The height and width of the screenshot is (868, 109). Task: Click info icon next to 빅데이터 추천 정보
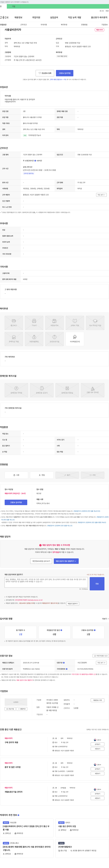(18, 815)
